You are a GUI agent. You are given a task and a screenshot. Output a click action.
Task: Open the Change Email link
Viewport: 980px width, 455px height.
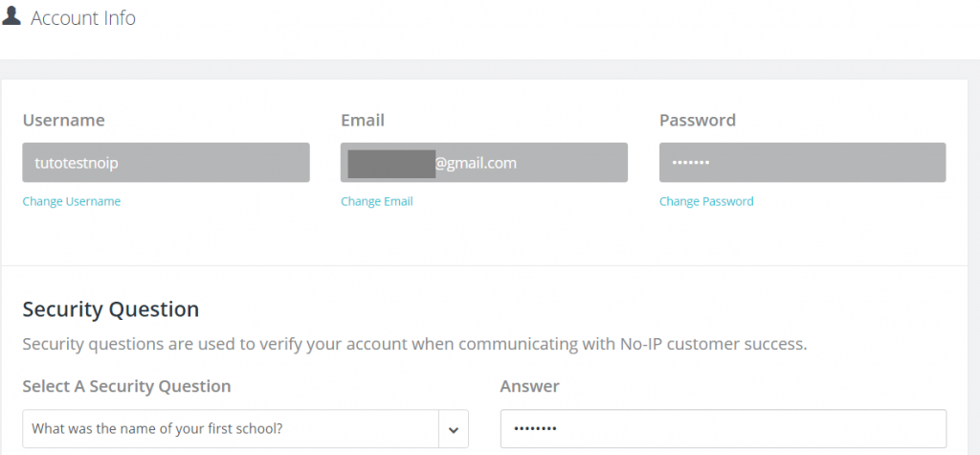click(x=377, y=201)
